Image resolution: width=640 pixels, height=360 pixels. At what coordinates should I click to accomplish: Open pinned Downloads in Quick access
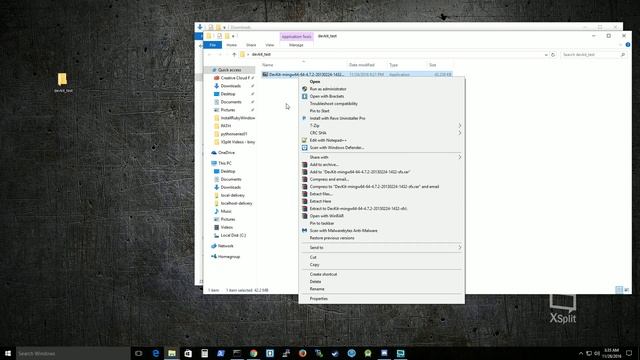[x=231, y=86]
